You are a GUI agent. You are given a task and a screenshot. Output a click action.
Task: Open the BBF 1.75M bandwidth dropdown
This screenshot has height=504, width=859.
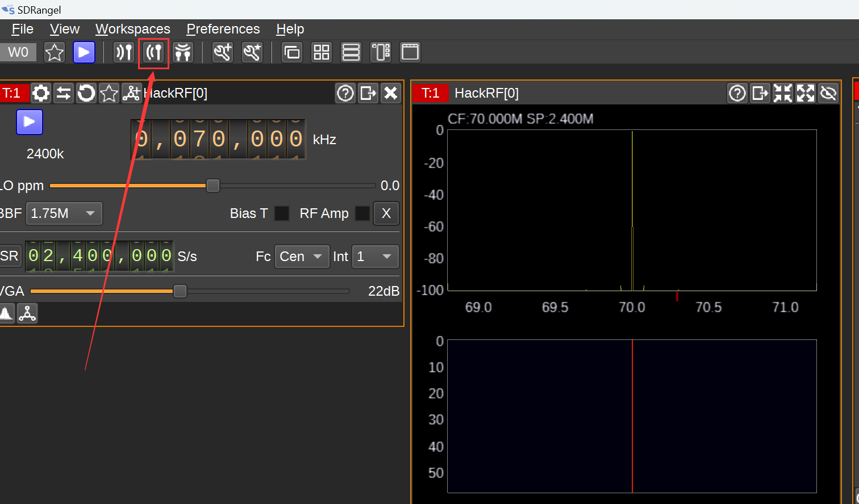tap(64, 213)
